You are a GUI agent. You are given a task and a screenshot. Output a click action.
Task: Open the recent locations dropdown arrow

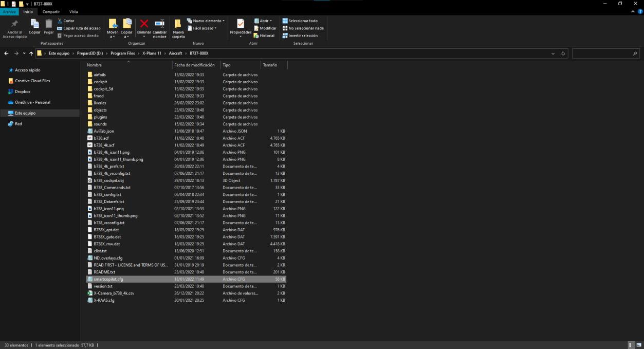(x=24, y=53)
